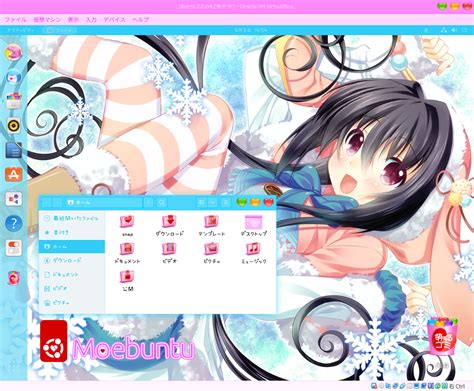Open the network status indicator
Screen dimensions: 474x391
(x=443, y=30)
